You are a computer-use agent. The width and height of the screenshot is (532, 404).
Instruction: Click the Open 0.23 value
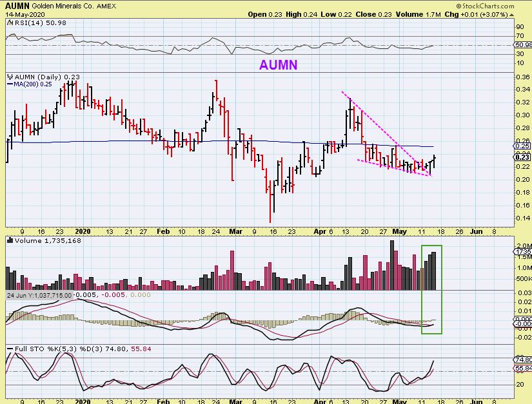(265, 15)
